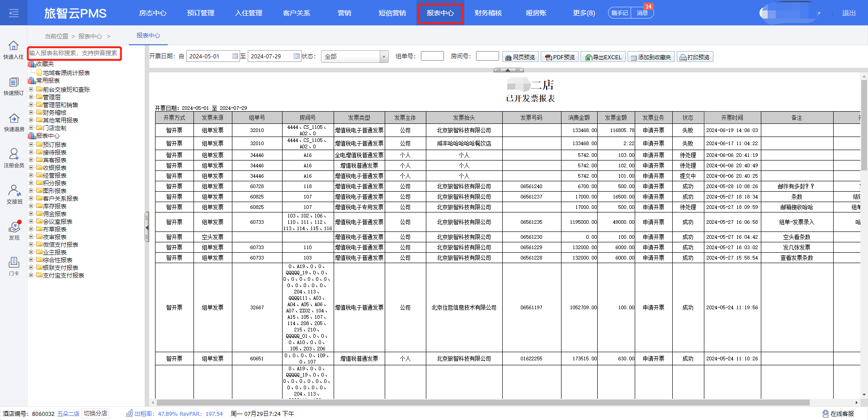Expand 管理层和销售 tree node
This screenshot has width=868, height=420.
[x=31, y=105]
